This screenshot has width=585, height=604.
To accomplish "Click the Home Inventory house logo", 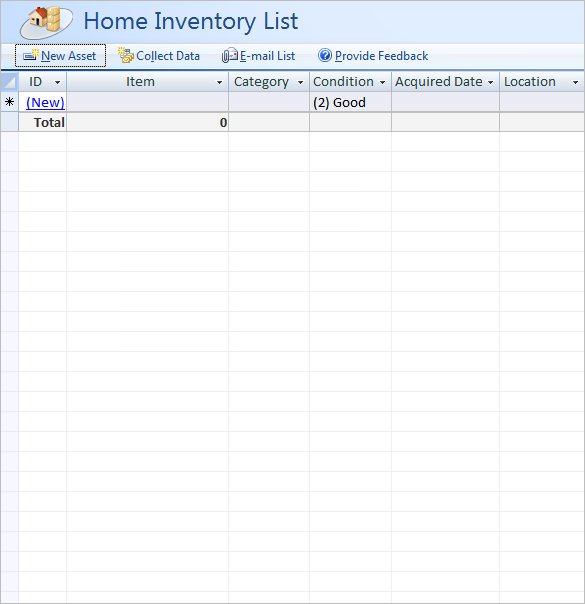I will [x=46, y=22].
